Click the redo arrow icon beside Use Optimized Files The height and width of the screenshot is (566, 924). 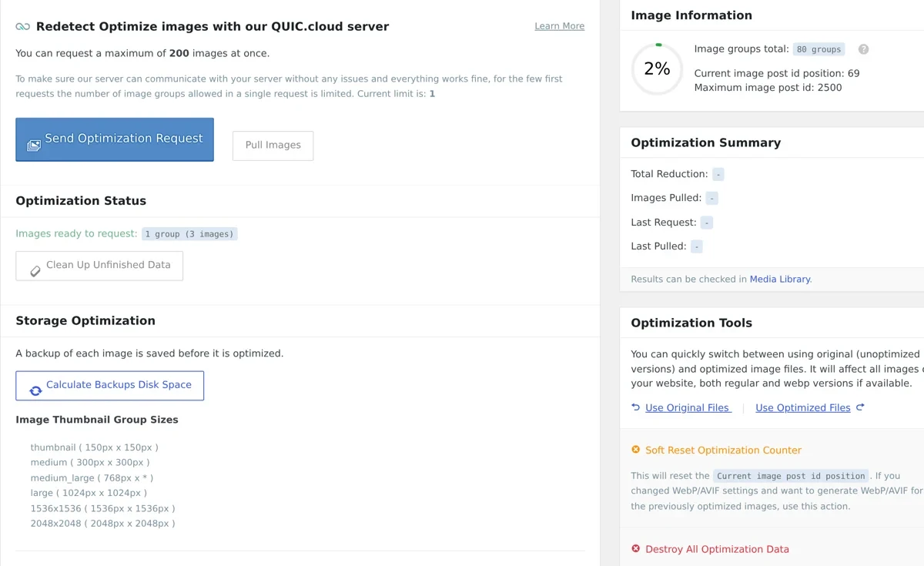860,407
